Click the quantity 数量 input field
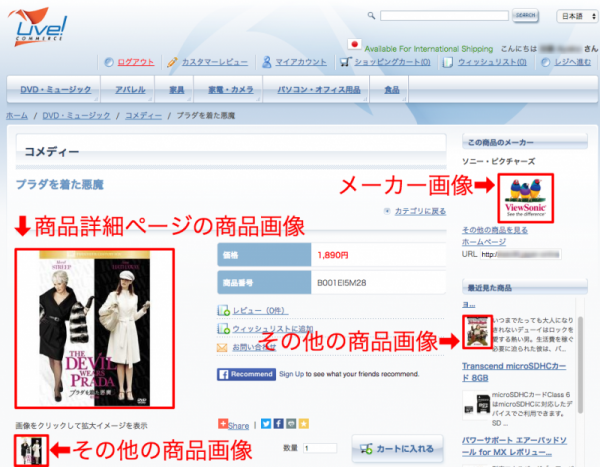Image resolution: width=600 pixels, height=467 pixels. [320, 448]
